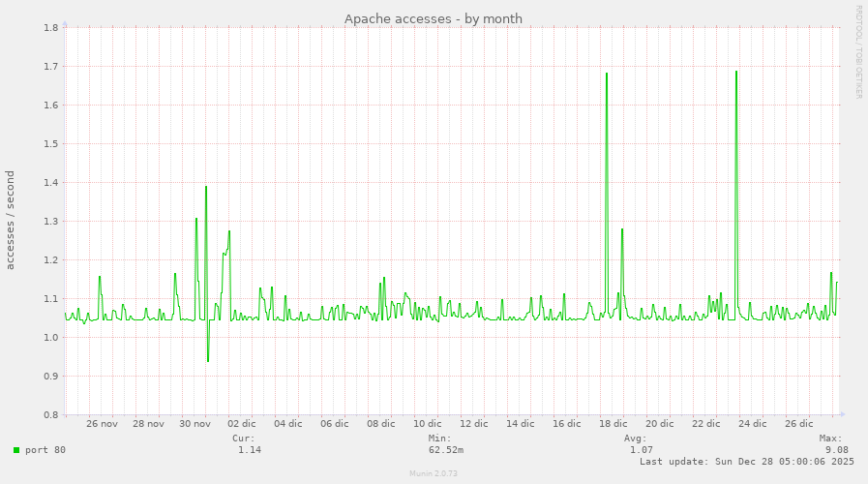
Task: Click the '18 dic' x-axis date label
Action: click(x=614, y=424)
